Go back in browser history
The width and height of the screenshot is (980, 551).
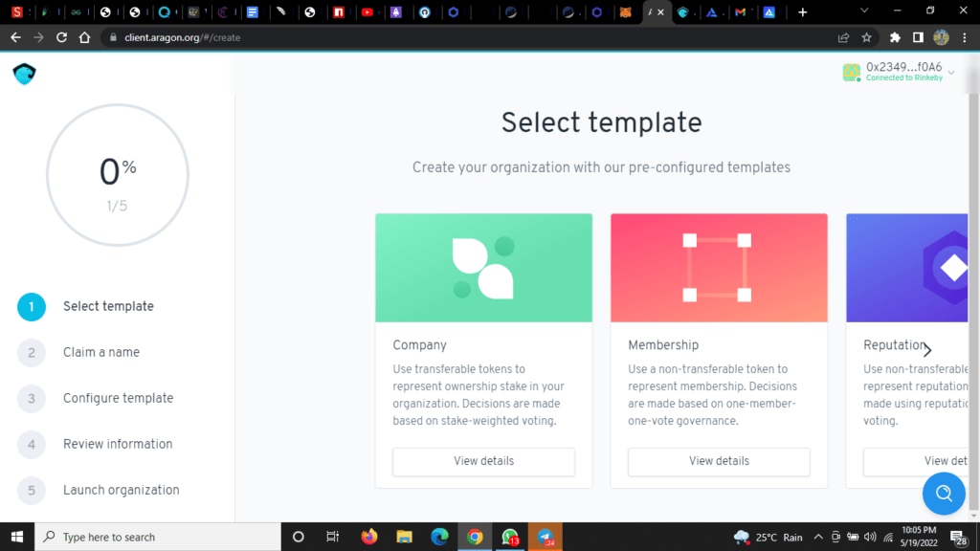tap(15, 37)
